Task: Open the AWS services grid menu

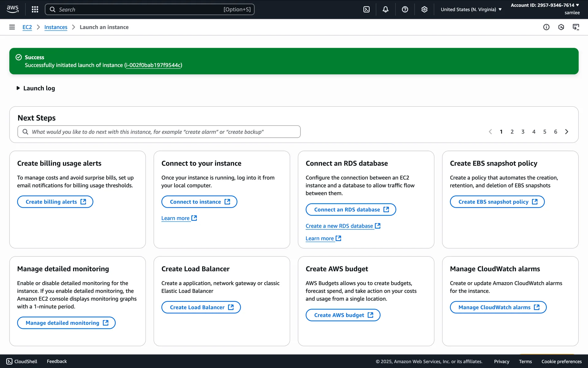Action: [35, 10]
